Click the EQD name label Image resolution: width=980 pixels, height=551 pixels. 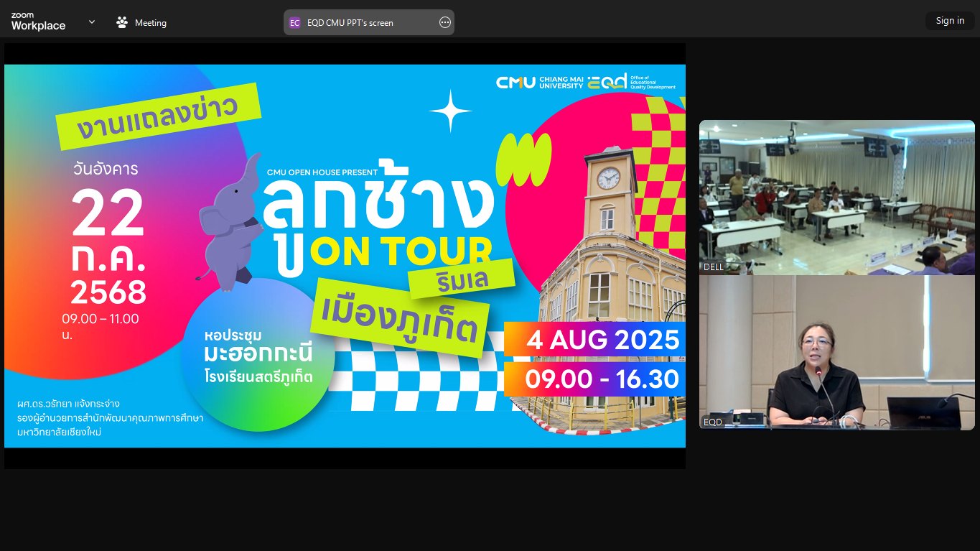[x=712, y=422]
